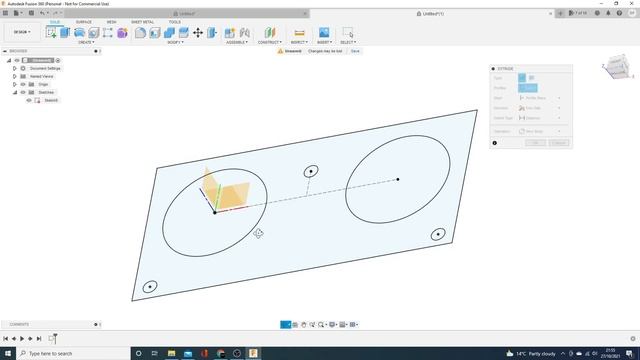Switch to the TOOLS tab
The image size is (640, 360).
tap(175, 22)
